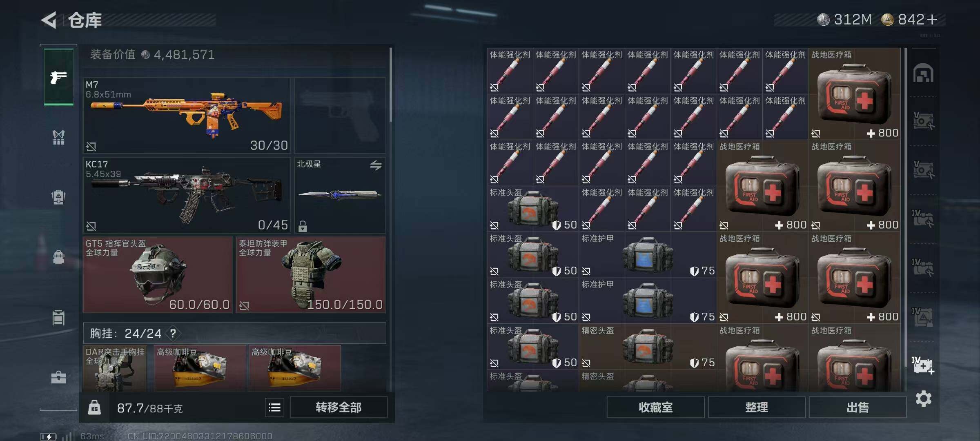Toggle the lock on 北极星 knife
The image size is (980, 441).
point(303,226)
